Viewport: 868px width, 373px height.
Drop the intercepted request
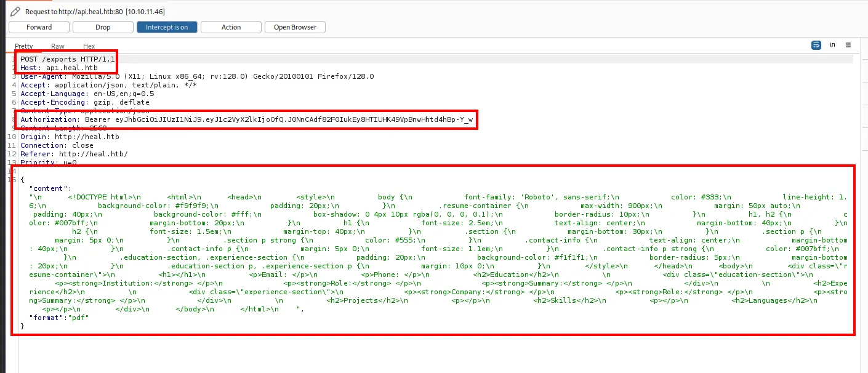point(103,27)
